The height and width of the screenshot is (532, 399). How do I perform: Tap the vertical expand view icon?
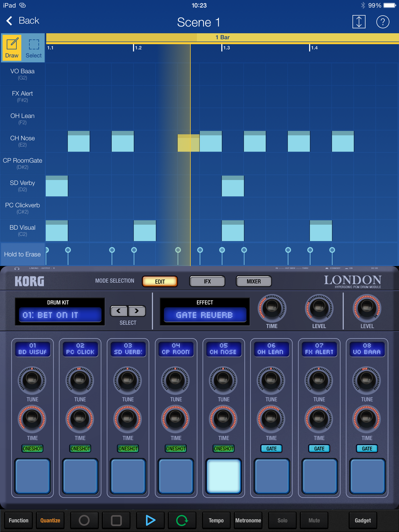coord(359,22)
